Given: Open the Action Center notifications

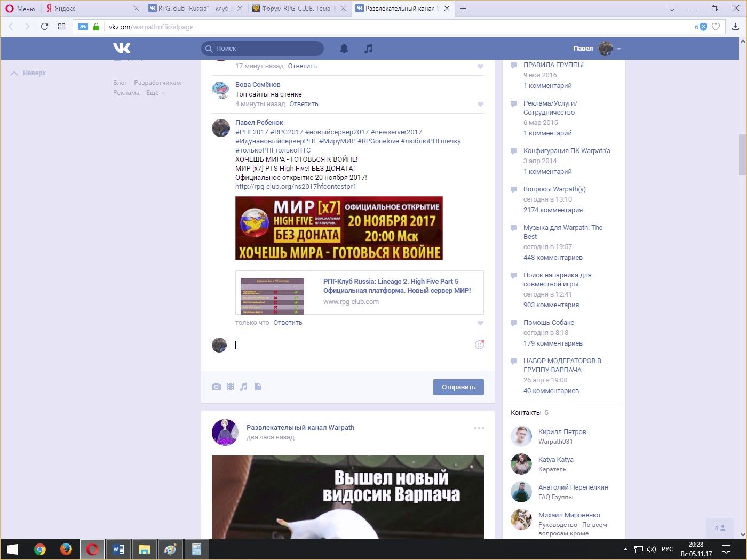Looking at the screenshot, I should click(726, 549).
